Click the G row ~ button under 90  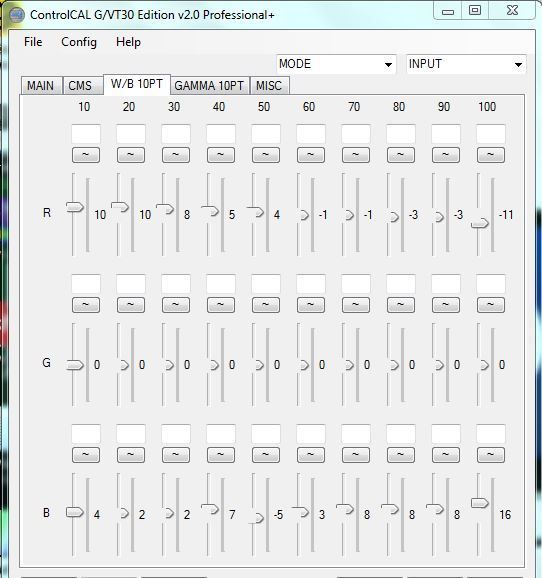[x=446, y=305]
